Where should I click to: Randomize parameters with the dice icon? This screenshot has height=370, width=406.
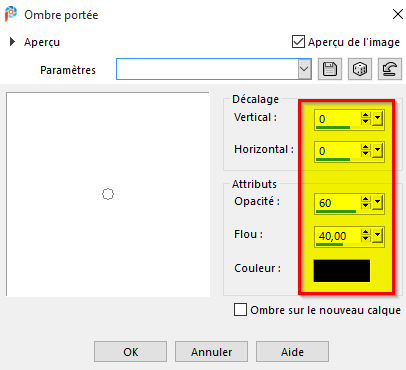click(x=360, y=69)
